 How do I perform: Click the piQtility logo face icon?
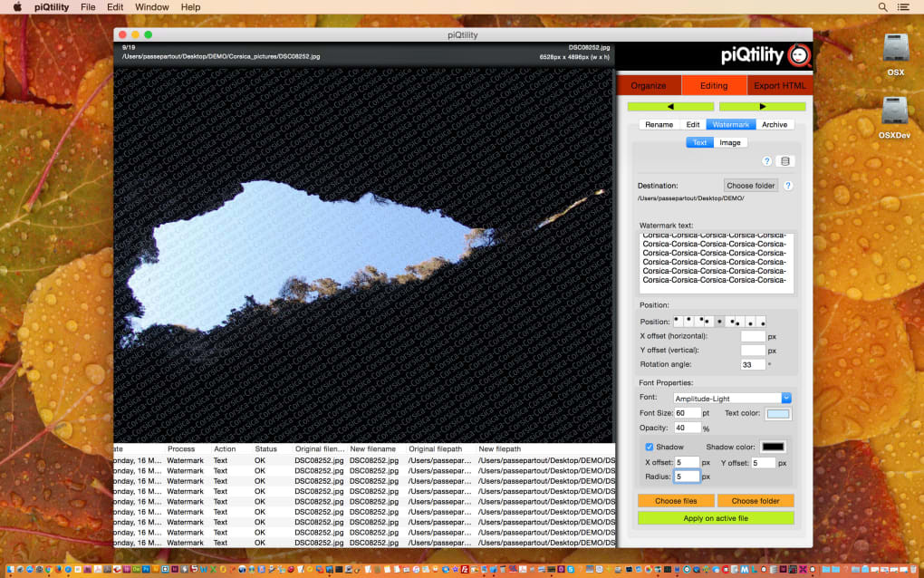[x=799, y=56]
